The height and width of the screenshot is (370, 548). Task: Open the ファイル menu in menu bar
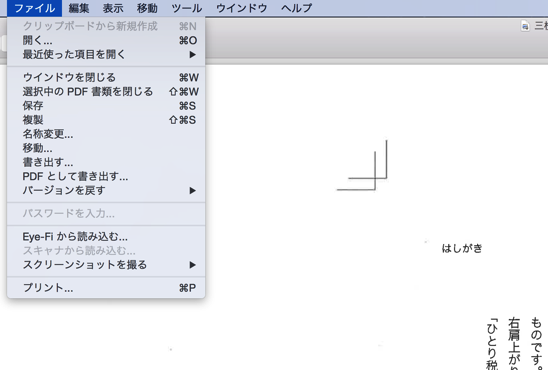click(x=34, y=8)
